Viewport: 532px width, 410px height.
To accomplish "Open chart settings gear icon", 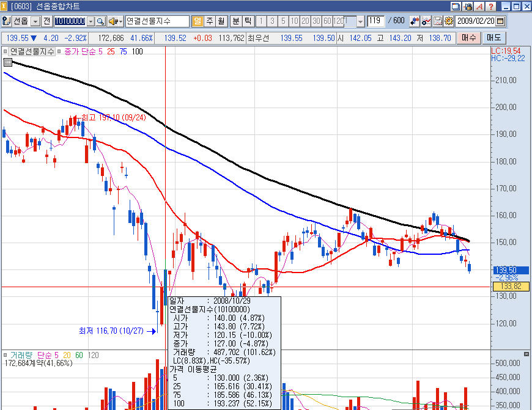I will (x=448, y=21).
